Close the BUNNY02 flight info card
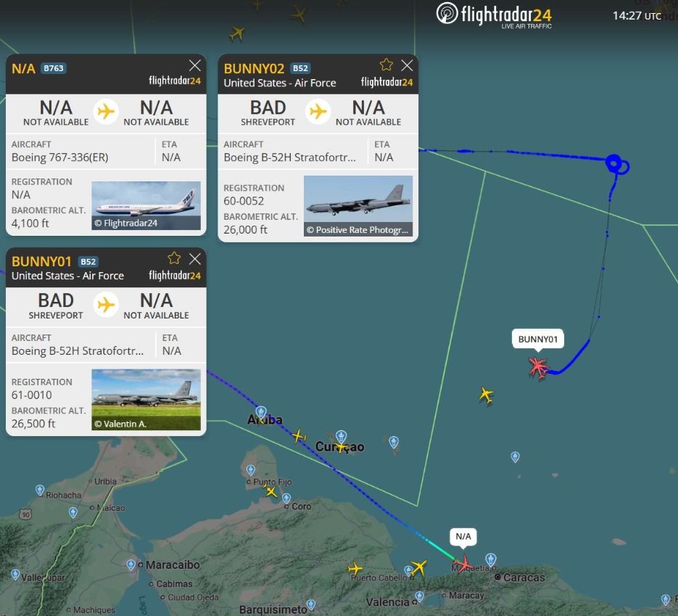The height and width of the screenshot is (616, 678). [x=407, y=65]
